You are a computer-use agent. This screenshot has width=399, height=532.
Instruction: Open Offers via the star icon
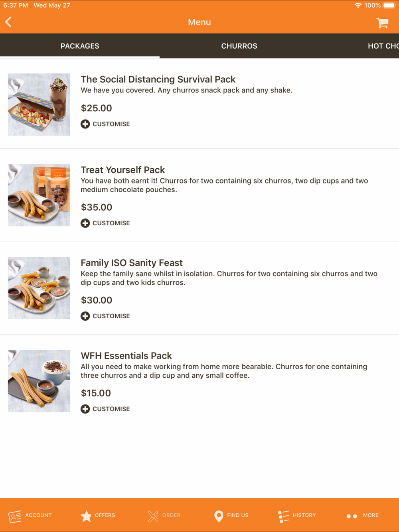click(x=86, y=516)
